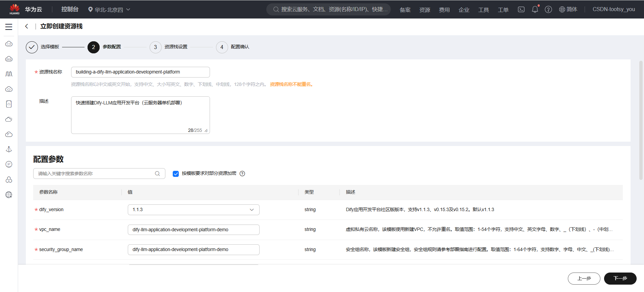The height and width of the screenshot is (292, 644).
Task: Click step 2 参数配置
Action: tap(104, 47)
